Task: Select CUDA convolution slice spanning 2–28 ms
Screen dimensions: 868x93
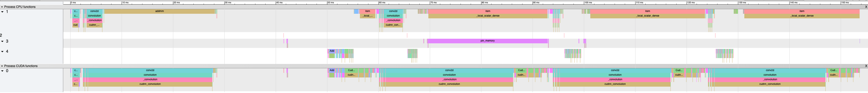Action: point(150,75)
